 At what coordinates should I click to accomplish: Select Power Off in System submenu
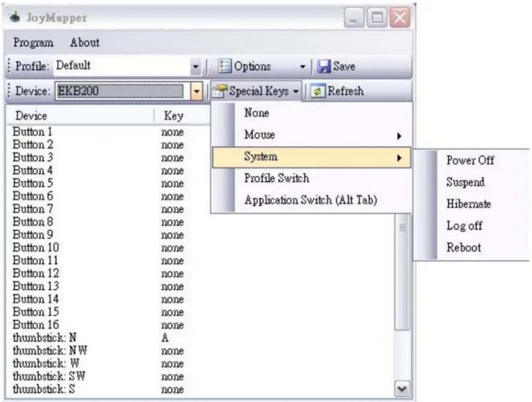click(470, 161)
